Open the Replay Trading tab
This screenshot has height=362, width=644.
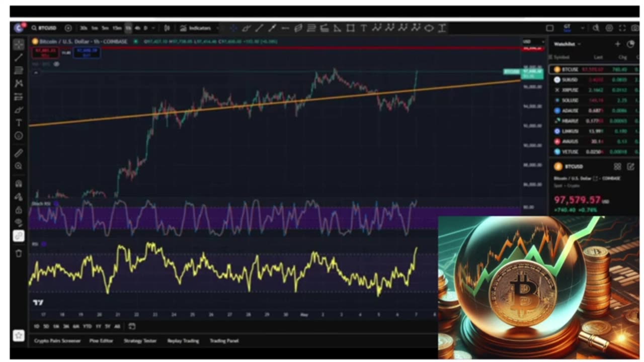click(x=183, y=341)
